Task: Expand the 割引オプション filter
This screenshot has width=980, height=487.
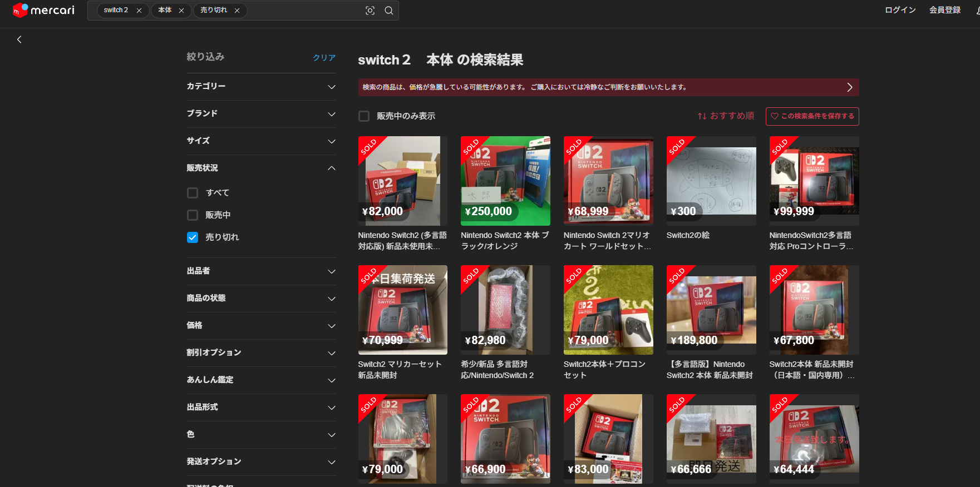Action: pyautogui.click(x=262, y=353)
